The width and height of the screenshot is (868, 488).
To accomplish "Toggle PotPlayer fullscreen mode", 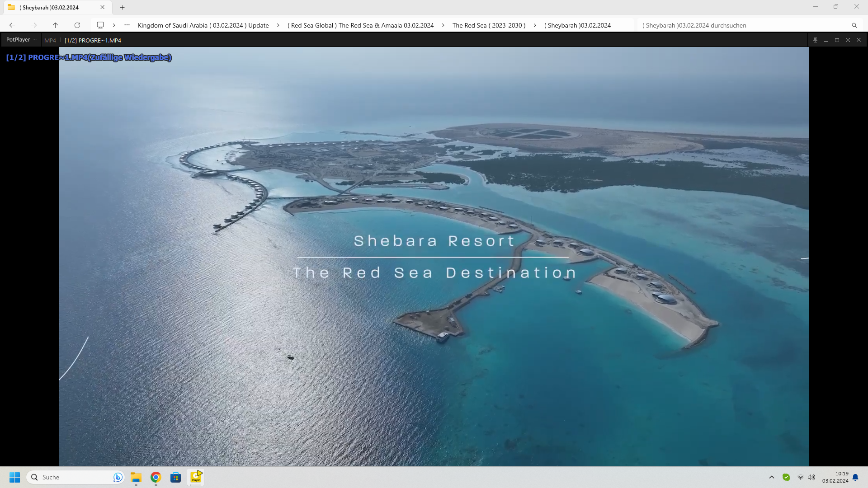I will tap(848, 40).
